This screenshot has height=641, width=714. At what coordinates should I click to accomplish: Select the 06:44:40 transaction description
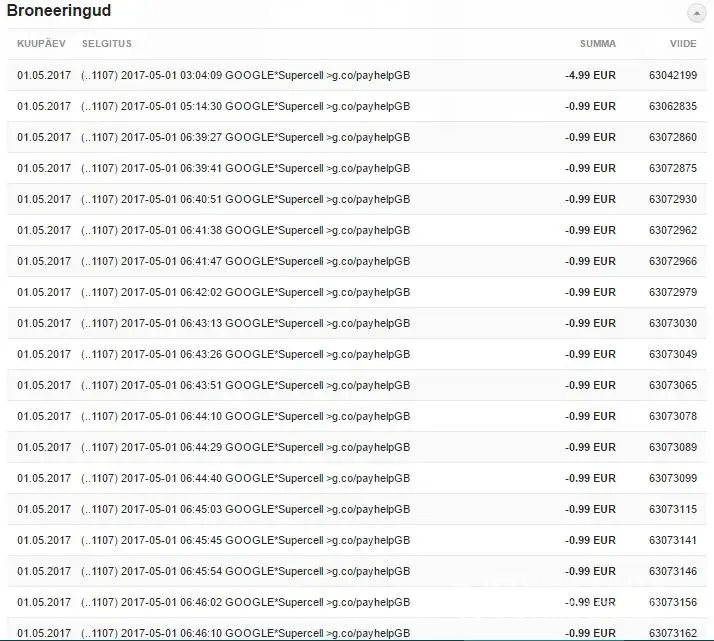pyautogui.click(x=245, y=478)
